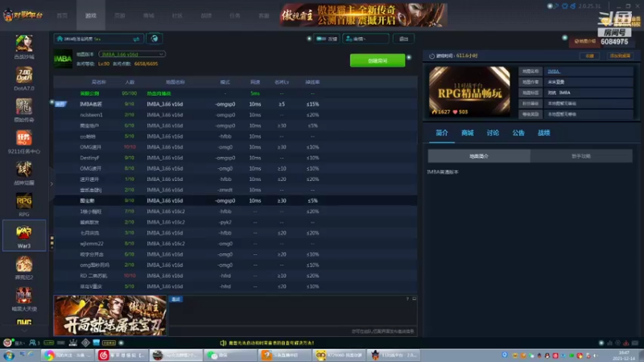The height and width of the screenshot is (362, 644).
Task: Click the down chevron under sidebar icons
Action: (24, 331)
